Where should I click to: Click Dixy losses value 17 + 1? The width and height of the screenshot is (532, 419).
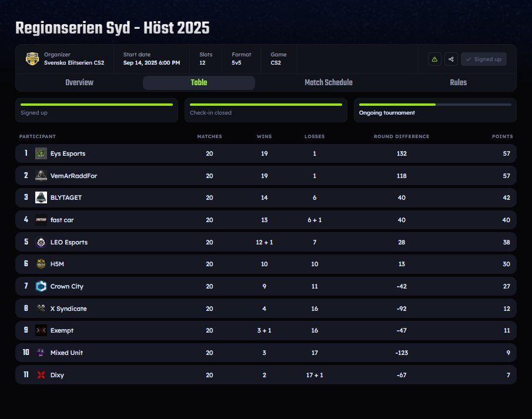point(314,376)
